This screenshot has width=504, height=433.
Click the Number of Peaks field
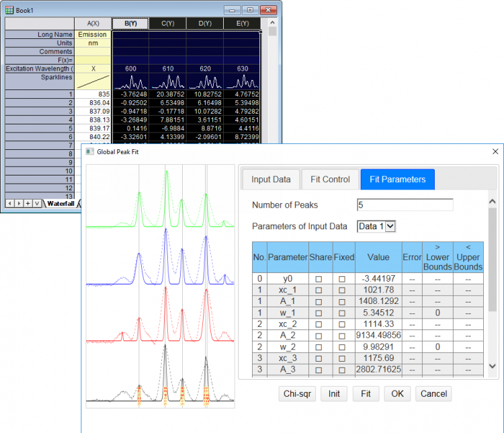405,205
